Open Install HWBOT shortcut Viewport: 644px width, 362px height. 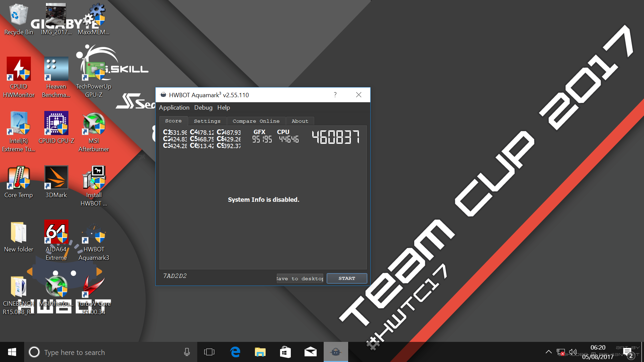point(94,186)
